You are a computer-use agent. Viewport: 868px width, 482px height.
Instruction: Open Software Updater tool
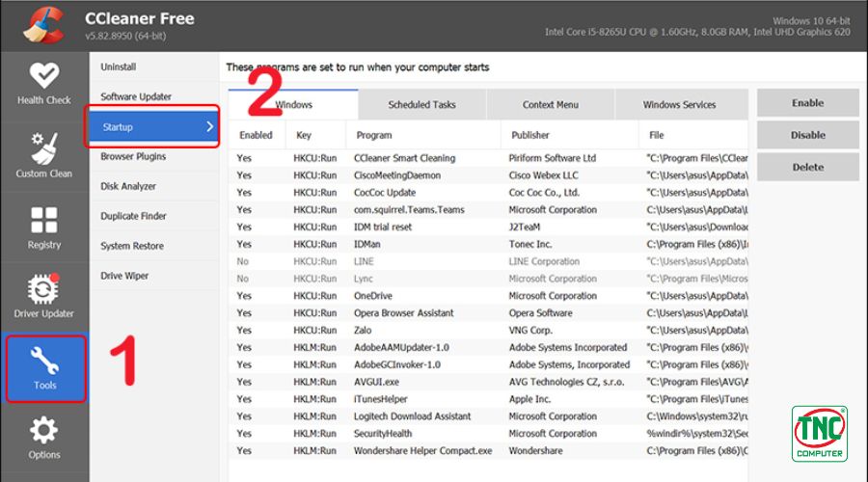pos(136,96)
